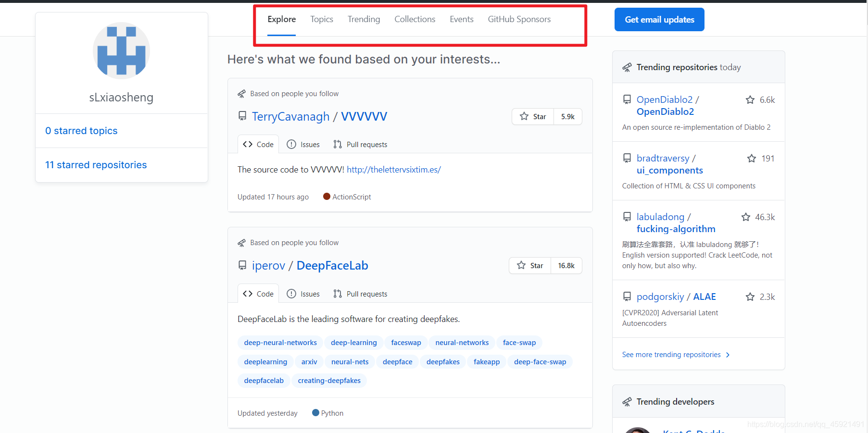
Task: Select neural-nets topic tag
Action: coord(350,362)
